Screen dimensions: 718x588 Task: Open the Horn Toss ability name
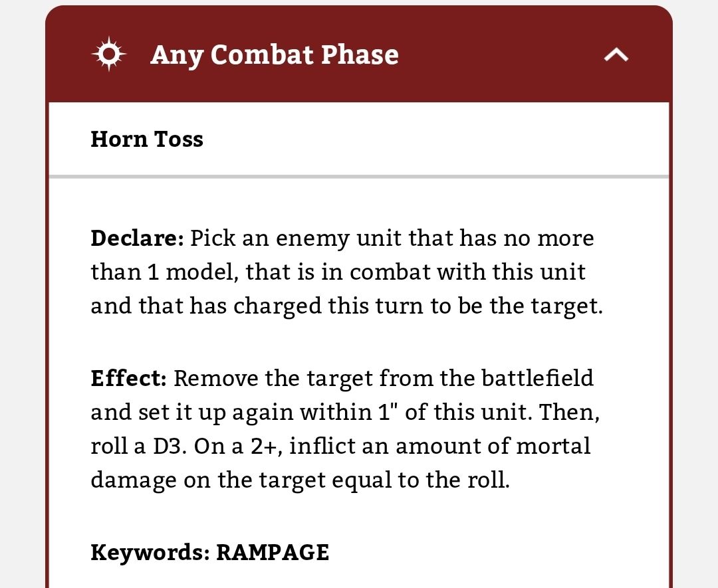tap(147, 139)
